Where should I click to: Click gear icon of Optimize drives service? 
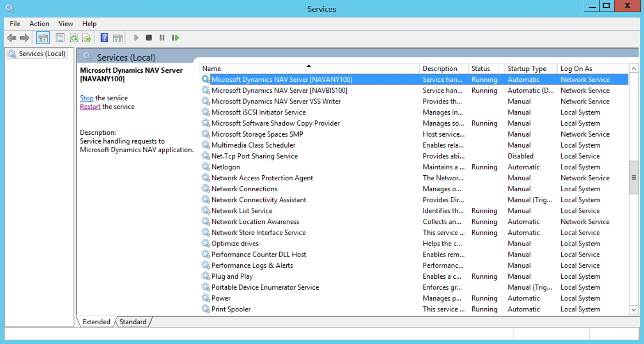click(x=205, y=243)
